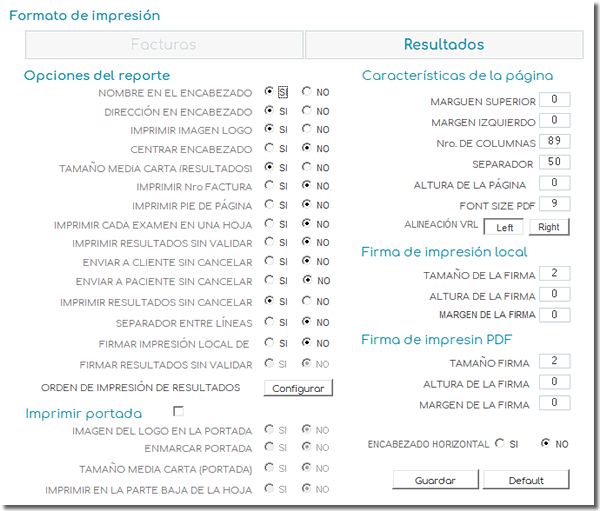Select NO for Nombre en el encabezado
This screenshot has height=511, width=600.
click(x=306, y=92)
